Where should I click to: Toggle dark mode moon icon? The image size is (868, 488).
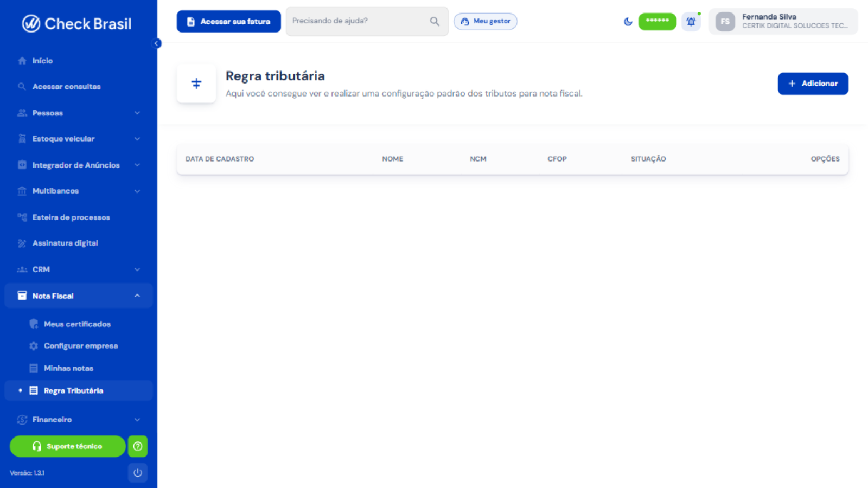click(x=628, y=22)
